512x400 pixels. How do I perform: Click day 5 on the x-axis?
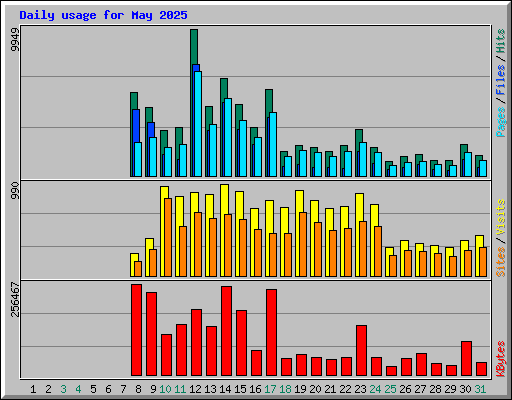point(93,389)
